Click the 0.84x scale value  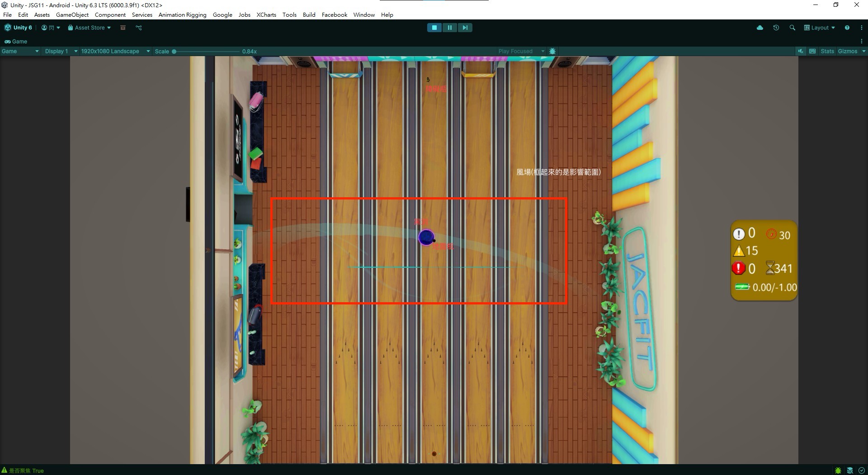(x=250, y=51)
